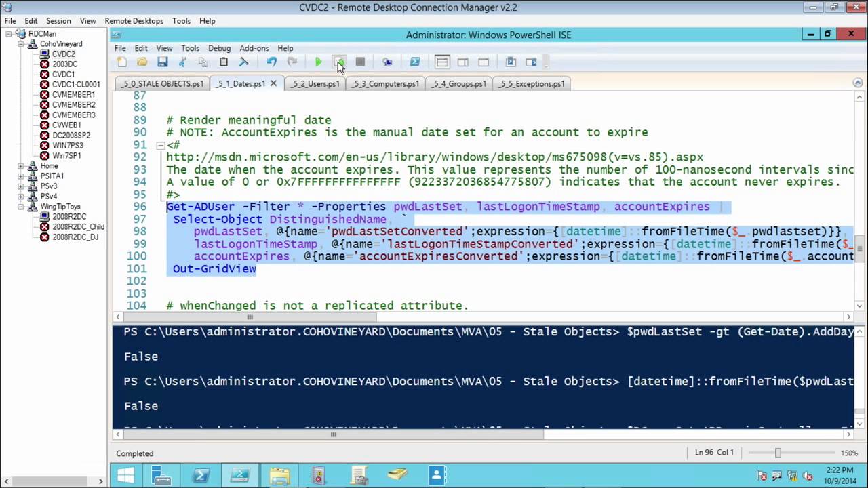The image size is (868, 488).
Task: Start PowerShell.exe from the toolbar icon
Action: [414, 62]
